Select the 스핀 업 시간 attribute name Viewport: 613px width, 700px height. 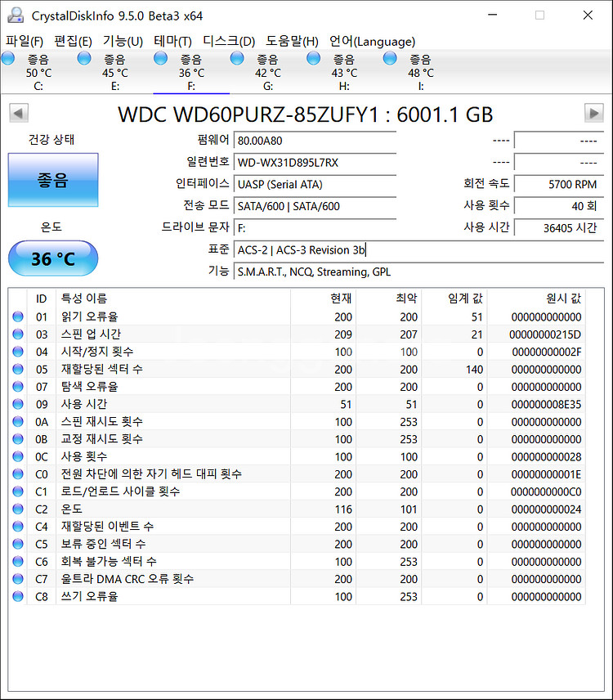pyautogui.click(x=91, y=334)
